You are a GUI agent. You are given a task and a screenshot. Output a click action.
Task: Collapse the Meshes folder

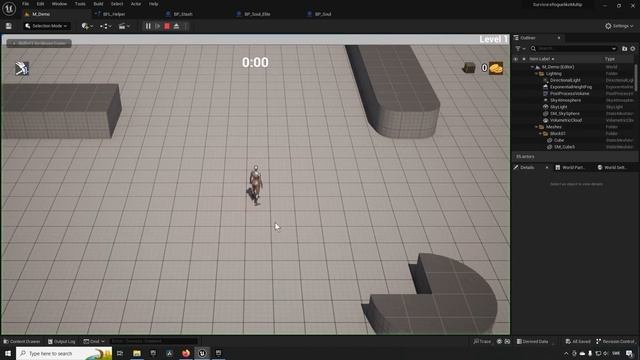[x=536, y=127]
